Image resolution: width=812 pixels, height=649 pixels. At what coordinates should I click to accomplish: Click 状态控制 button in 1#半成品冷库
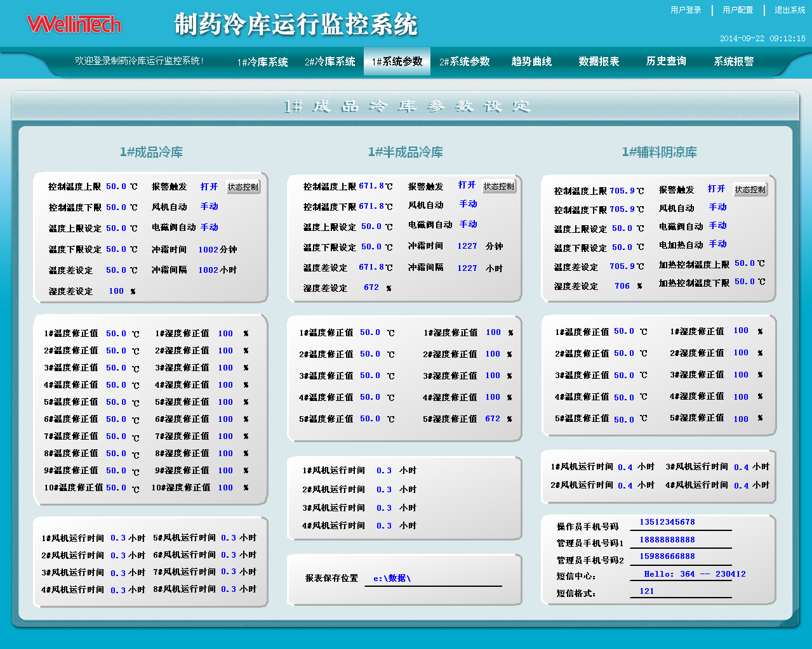coord(499,187)
